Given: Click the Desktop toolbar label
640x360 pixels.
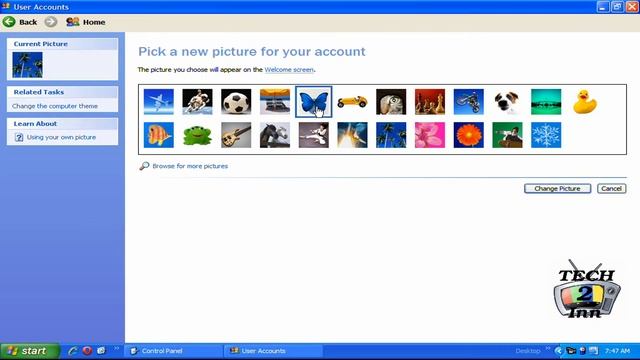Looking at the screenshot, I should click(528, 351).
